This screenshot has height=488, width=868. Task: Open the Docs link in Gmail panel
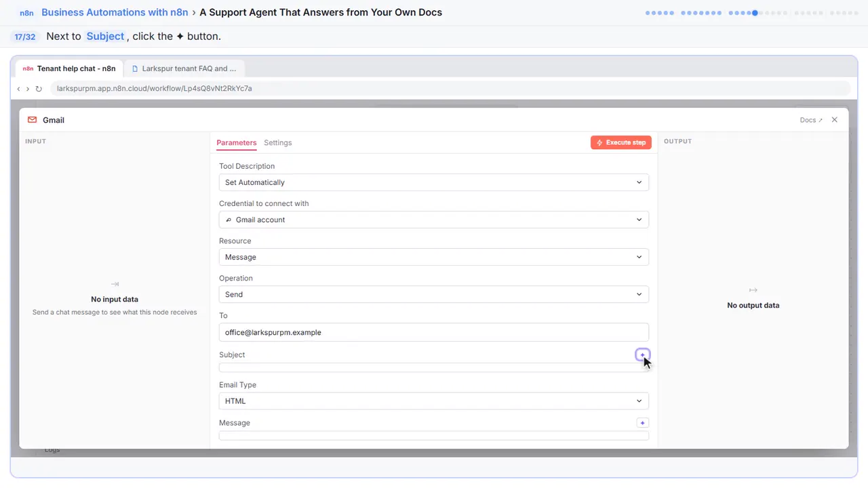[811, 120]
